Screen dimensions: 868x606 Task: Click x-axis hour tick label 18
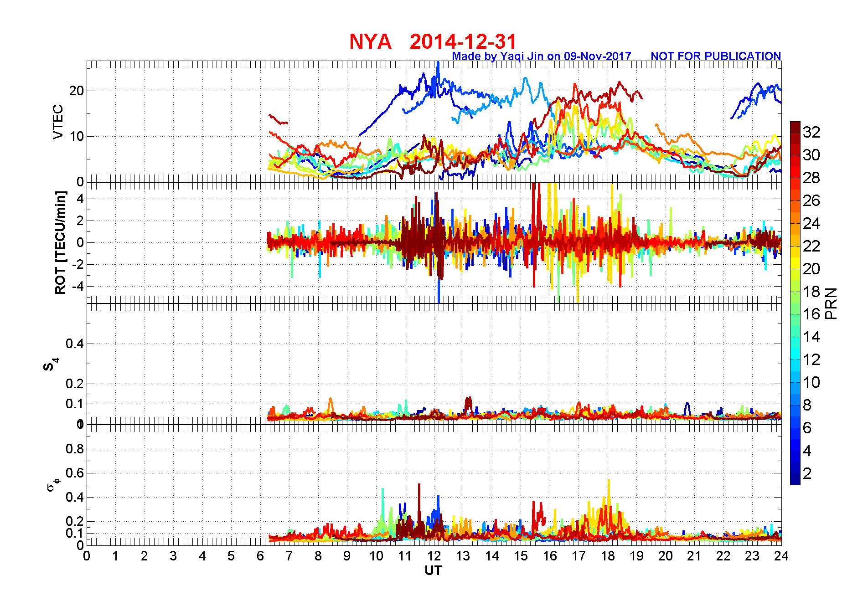(608, 556)
